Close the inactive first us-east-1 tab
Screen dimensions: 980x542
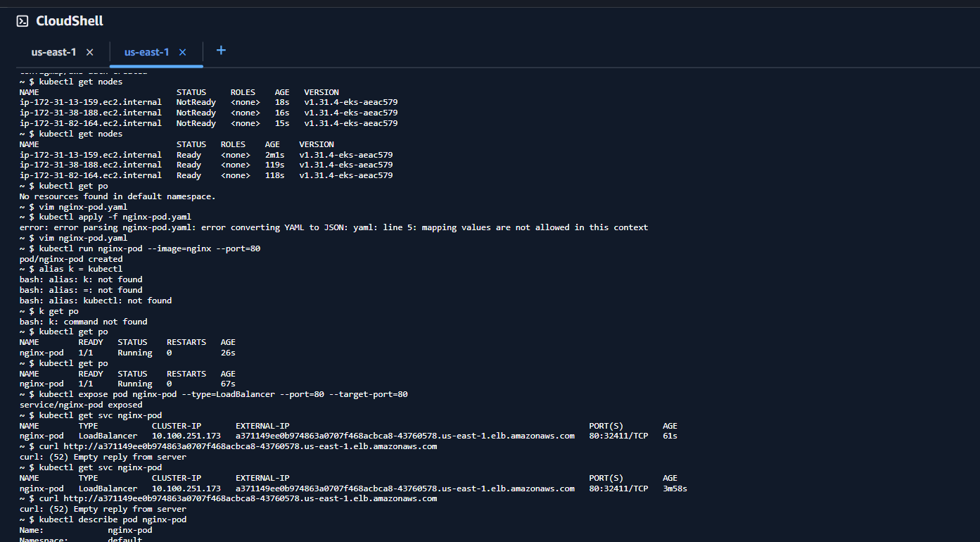coord(89,52)
